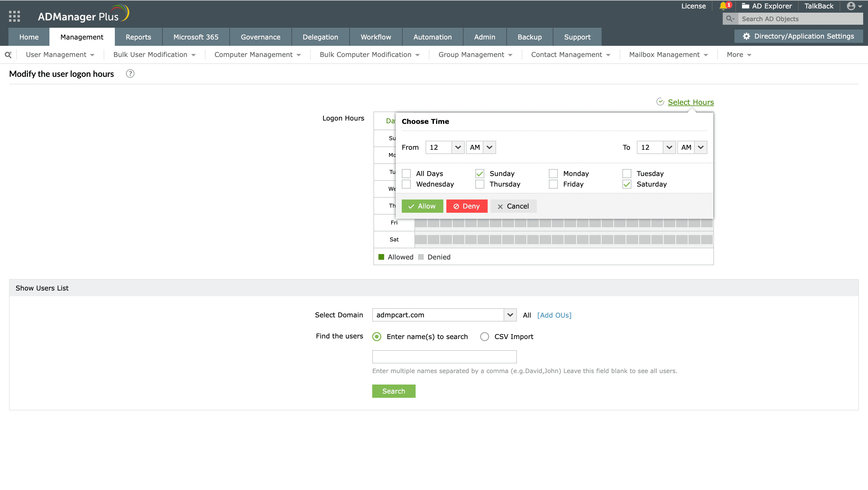Click the Directory/Application Settings button

[x=798, y=36]
